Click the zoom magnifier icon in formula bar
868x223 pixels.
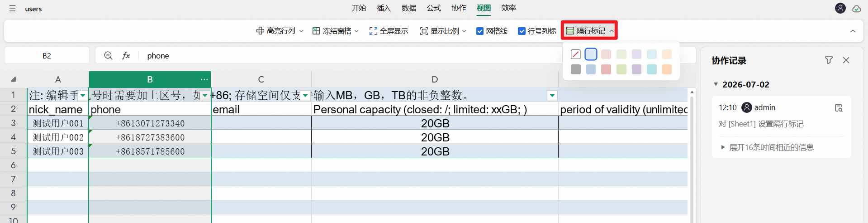108,55
